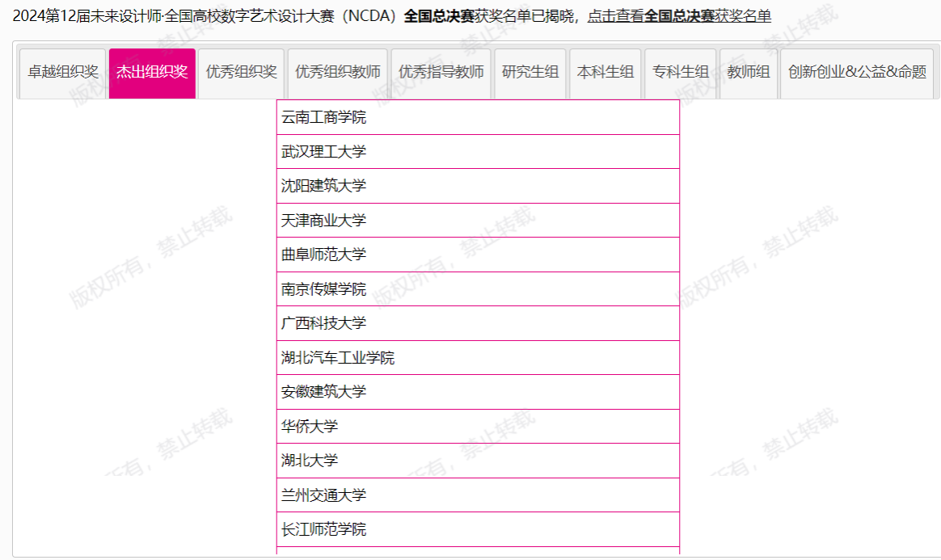Open the 专科生组 tab

point(680,72)
